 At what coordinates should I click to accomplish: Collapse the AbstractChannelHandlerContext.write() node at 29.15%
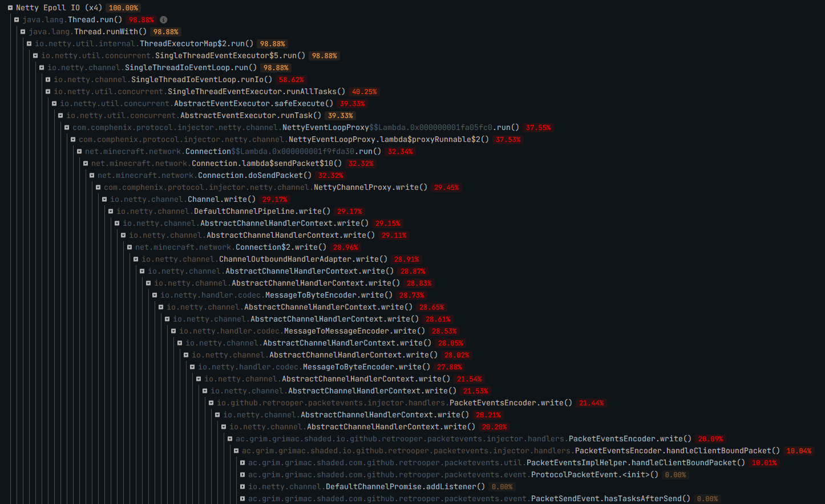(x=117, y=223)
